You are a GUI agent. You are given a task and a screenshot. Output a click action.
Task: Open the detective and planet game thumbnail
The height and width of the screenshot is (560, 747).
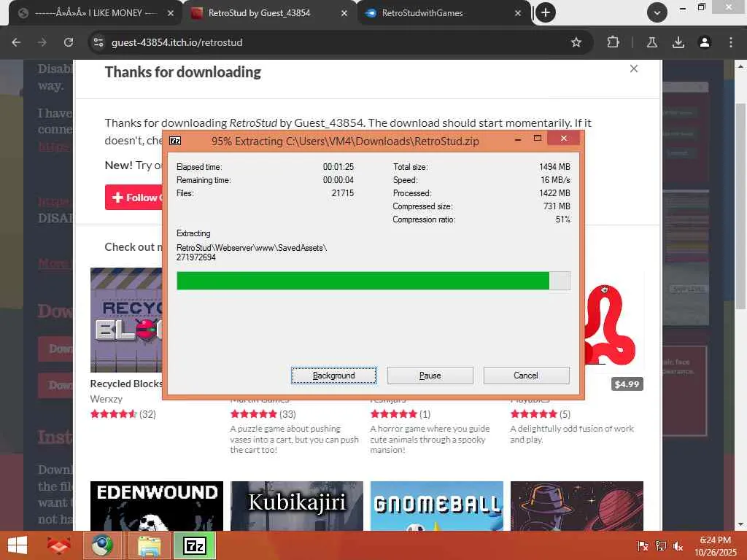[x=577, y=506]
